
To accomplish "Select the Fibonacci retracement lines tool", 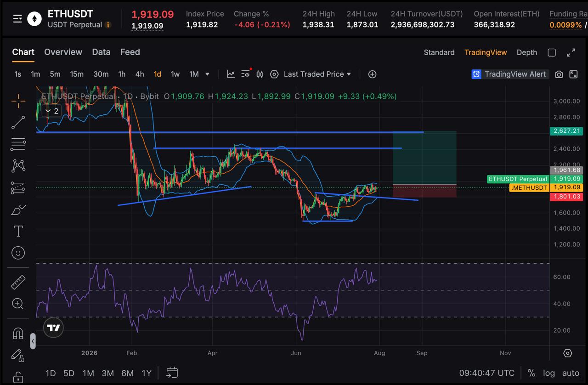I will pos(18,144).
